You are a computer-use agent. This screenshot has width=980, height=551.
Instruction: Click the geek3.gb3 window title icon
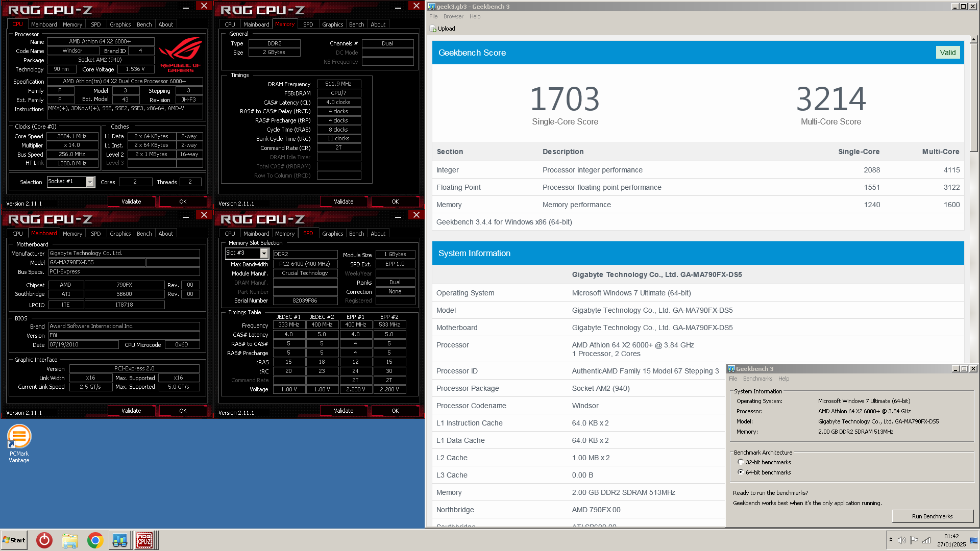coord(432,7)
